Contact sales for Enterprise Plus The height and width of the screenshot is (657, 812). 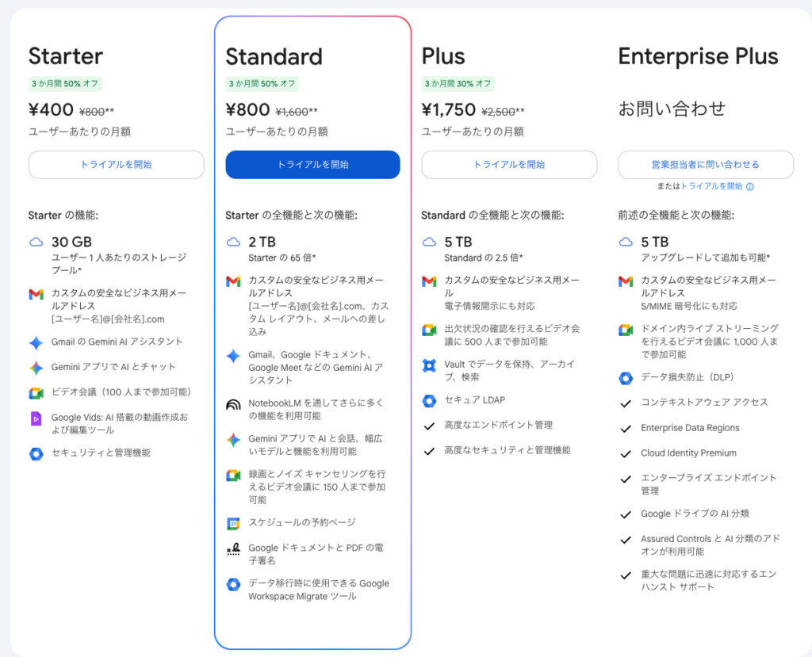(705, 165)
